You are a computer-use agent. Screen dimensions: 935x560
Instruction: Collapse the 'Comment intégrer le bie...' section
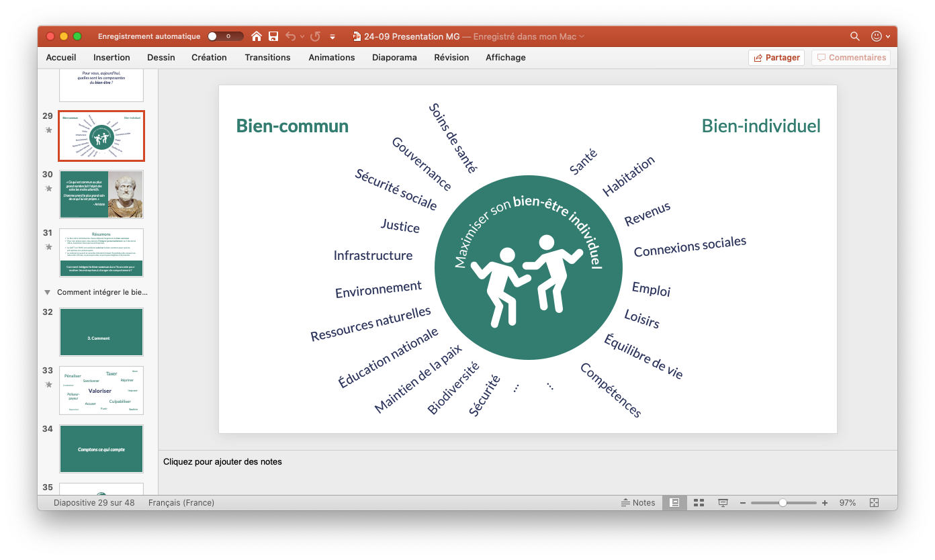47,293
